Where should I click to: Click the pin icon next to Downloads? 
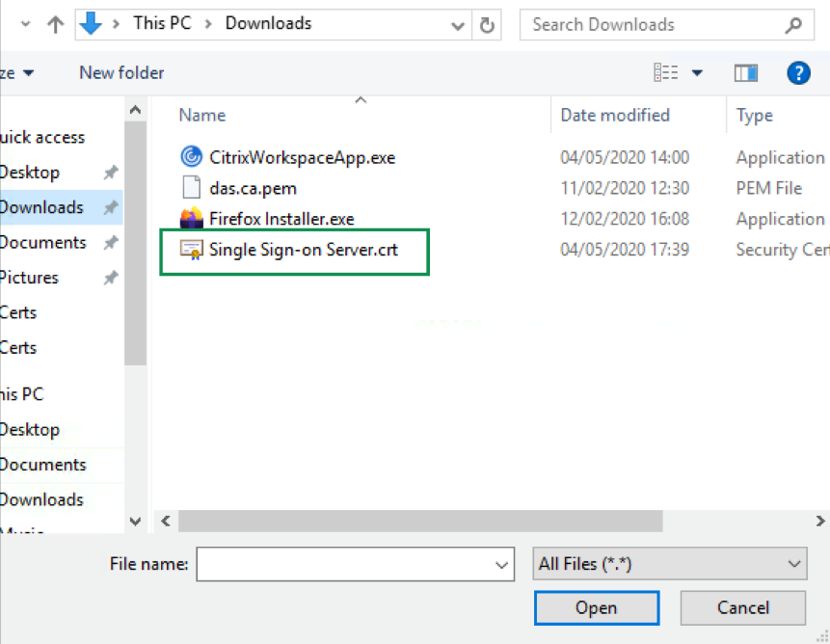point(111,207)
